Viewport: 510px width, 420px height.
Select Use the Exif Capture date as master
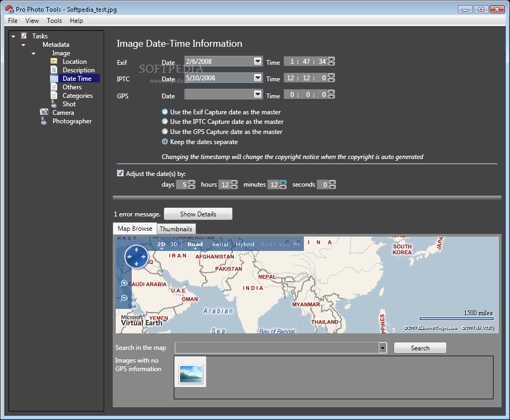(x=165, y=112)
